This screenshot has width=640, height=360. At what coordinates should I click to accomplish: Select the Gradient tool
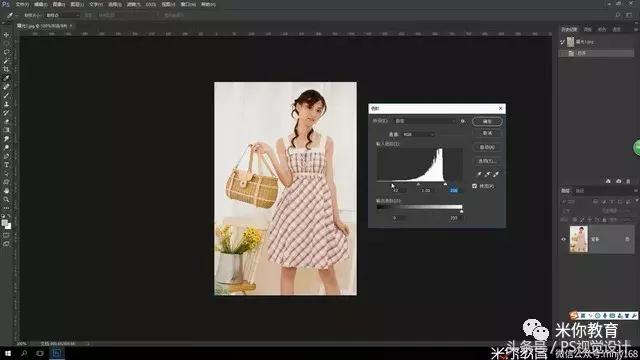point(6,130)
